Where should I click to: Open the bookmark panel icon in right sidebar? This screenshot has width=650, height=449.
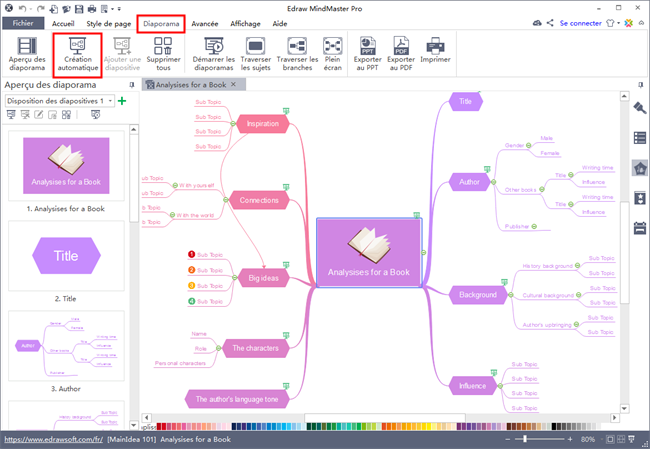[x=640, y=198]
